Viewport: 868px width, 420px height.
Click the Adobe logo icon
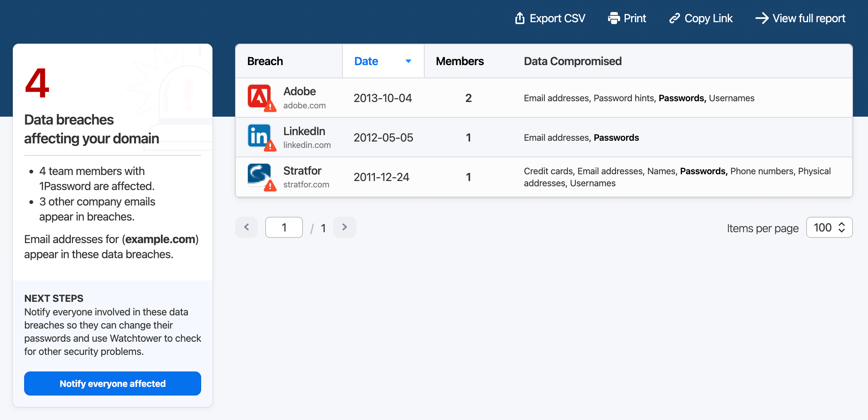pyautogui.click(x=259, y=96)
